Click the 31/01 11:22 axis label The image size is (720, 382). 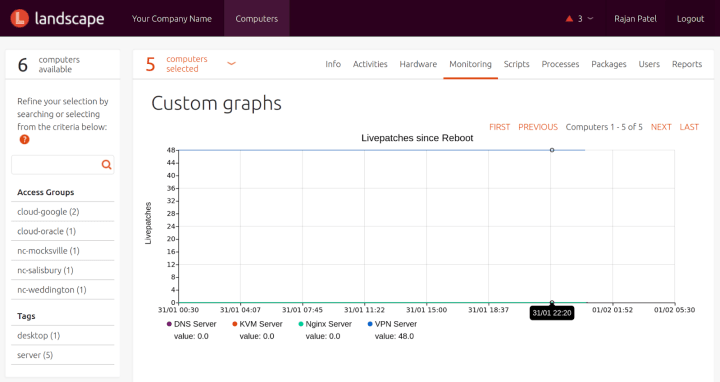pos(364,310)
